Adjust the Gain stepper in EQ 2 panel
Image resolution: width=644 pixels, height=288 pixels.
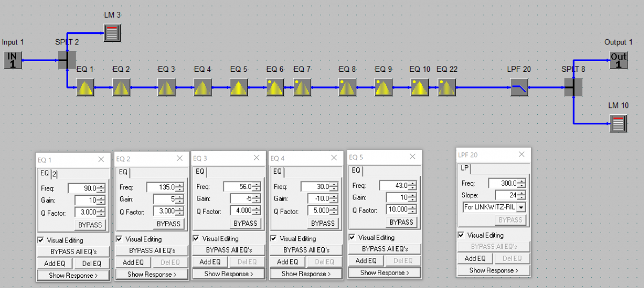point(180,200)
